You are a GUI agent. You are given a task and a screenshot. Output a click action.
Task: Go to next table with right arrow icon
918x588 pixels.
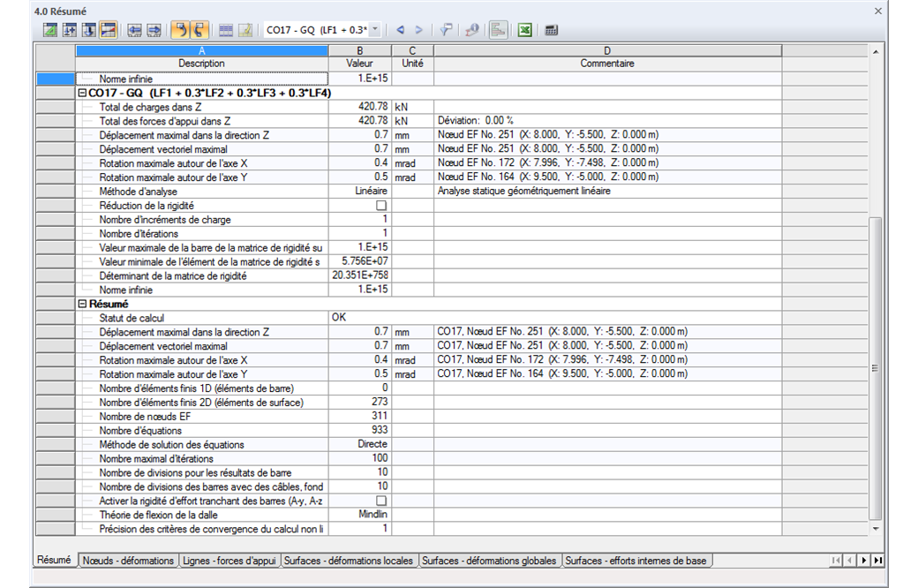click(x=154, y=30)
